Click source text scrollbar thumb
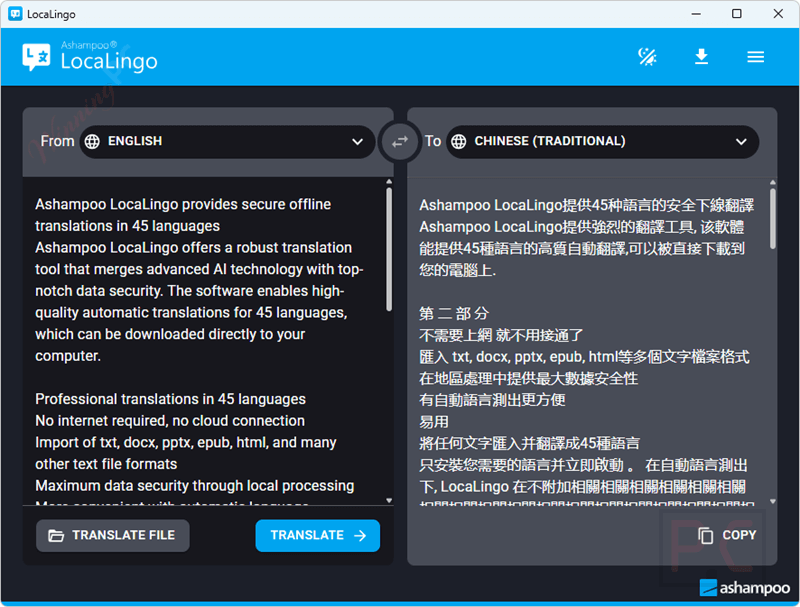The image size is (800, 607). coord(389,249)
